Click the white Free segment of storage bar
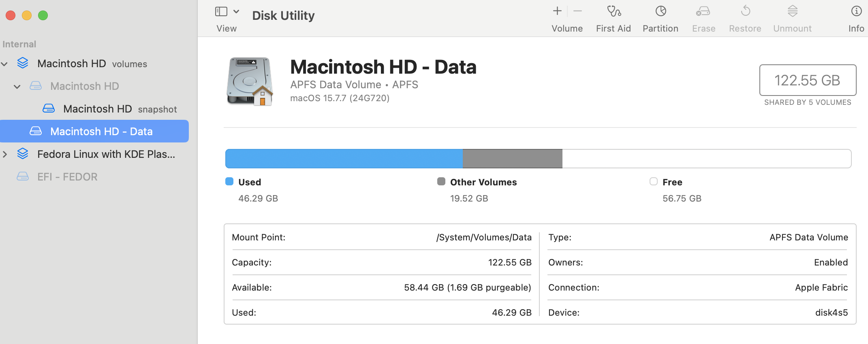This screenshot has height=344, width=868. pos(707,159)
